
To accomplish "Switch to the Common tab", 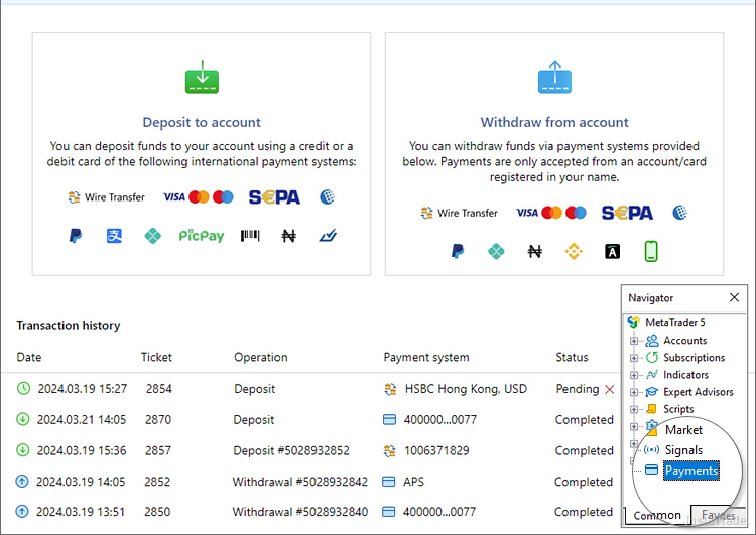I will (x=657, y=515).
